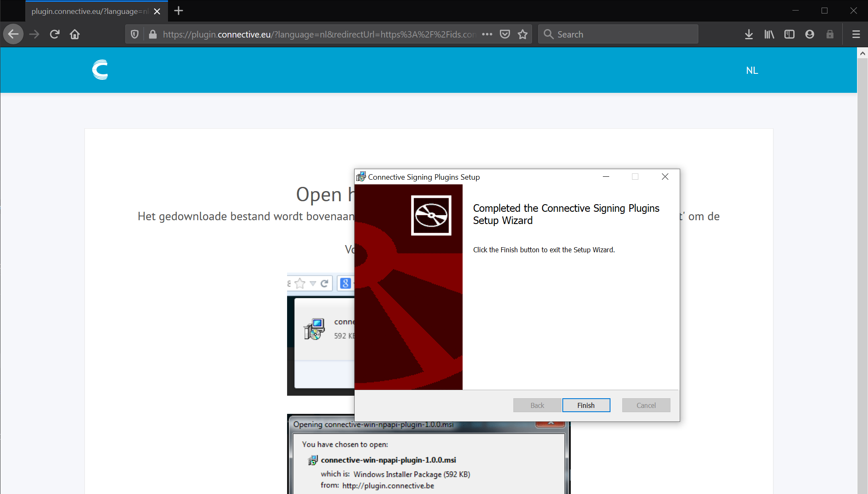This screenshot has height=494, width=868.
Task: Close the Connective Signing Plugins Setup dialog
Action: [665, 177]
